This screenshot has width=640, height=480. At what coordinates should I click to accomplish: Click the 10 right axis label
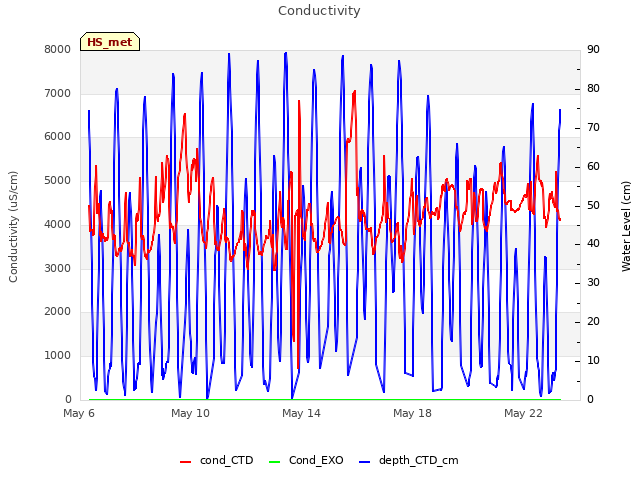tap(593, 360)
